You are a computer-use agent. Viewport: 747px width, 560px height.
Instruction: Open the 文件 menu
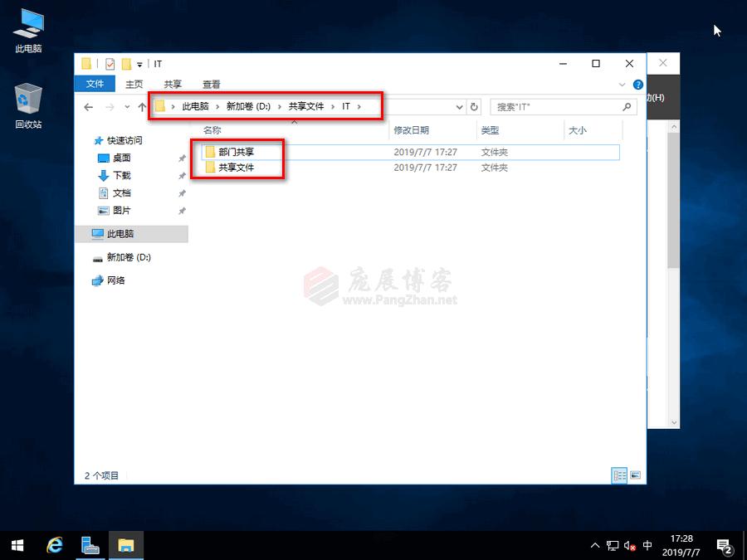pos(95,84)
